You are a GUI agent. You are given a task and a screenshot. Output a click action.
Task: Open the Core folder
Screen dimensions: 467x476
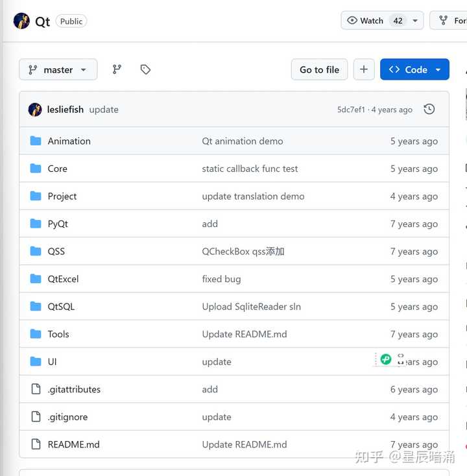57,169
